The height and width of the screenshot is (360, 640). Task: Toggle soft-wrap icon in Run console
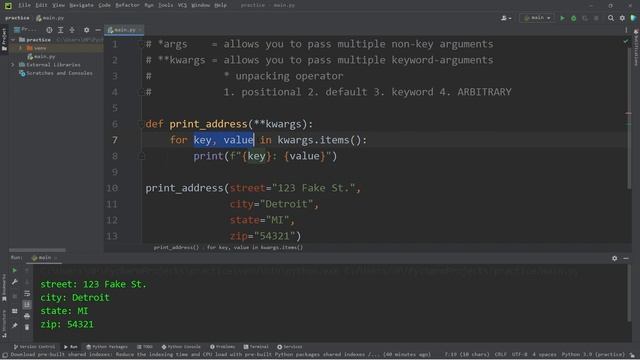(27, 293)
